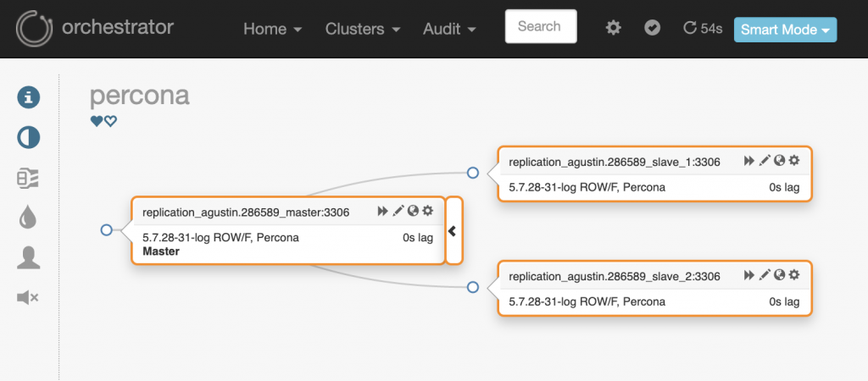Click forward arrows icon on master instance

click(383, 211)
